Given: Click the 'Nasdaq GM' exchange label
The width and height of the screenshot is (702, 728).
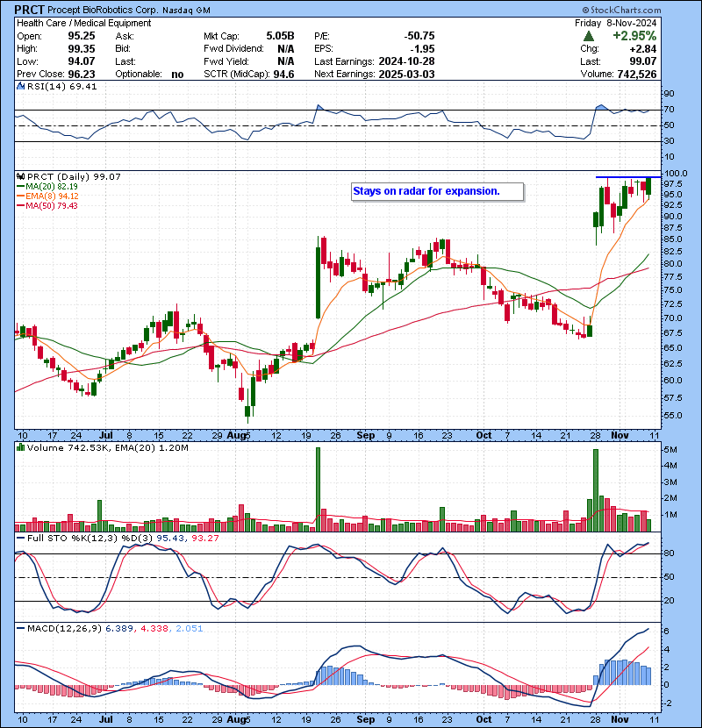Looking at the screenshot, I should click(x=186, y=11).
